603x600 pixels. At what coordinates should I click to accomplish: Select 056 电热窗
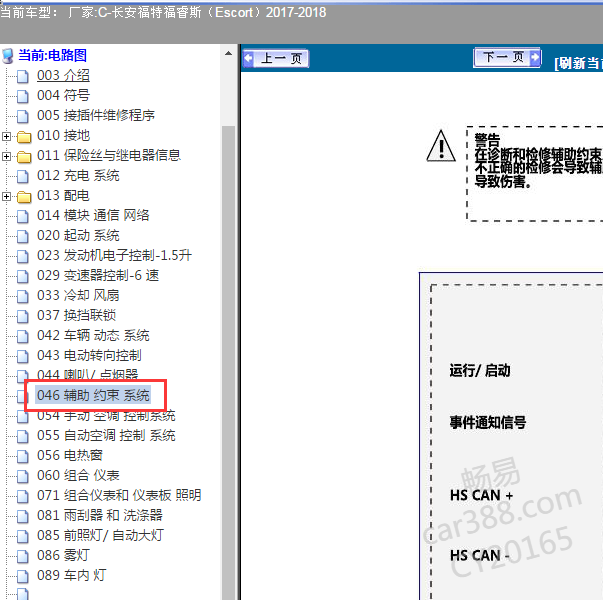point(70,455)
